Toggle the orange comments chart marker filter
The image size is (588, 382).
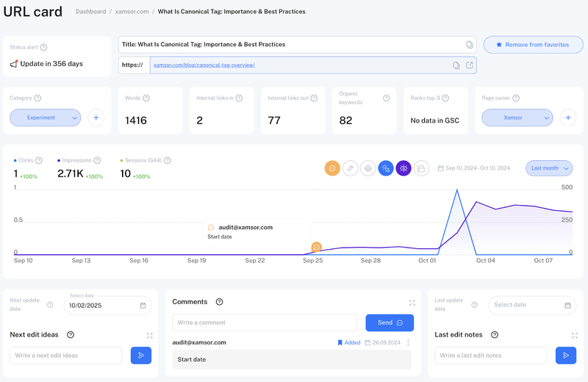click(332, 168)
